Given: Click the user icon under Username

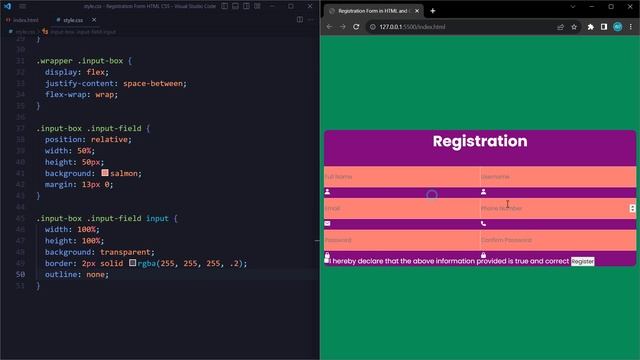Looking at the screenshot, I should (x=483, y=191).
